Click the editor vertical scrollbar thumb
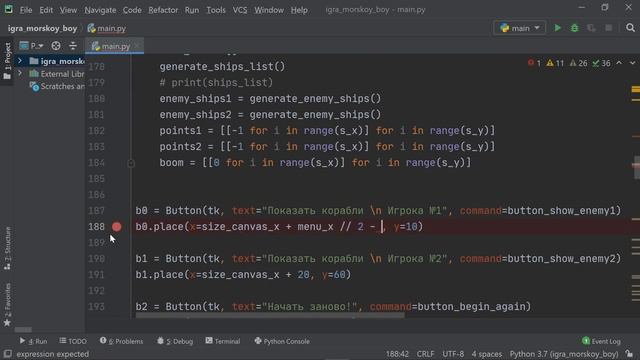Screen dimensions: 640x360 pyautogui.click(x=636, y=167)
